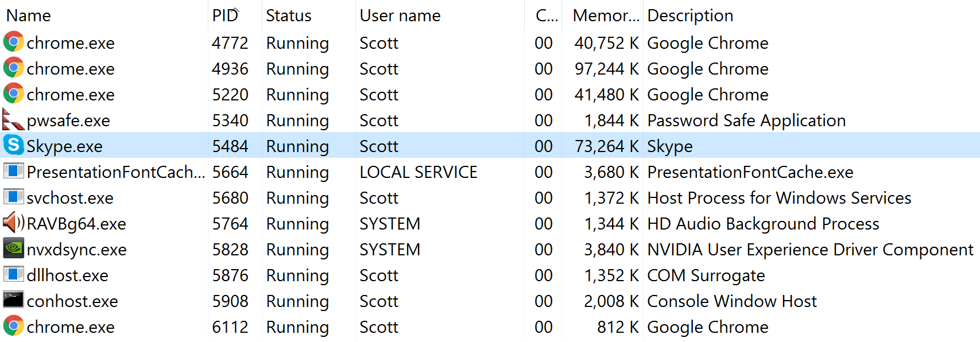Click memory value 3,680 K
This screenshot has width=980, height=342.
(x=611, y=172)
